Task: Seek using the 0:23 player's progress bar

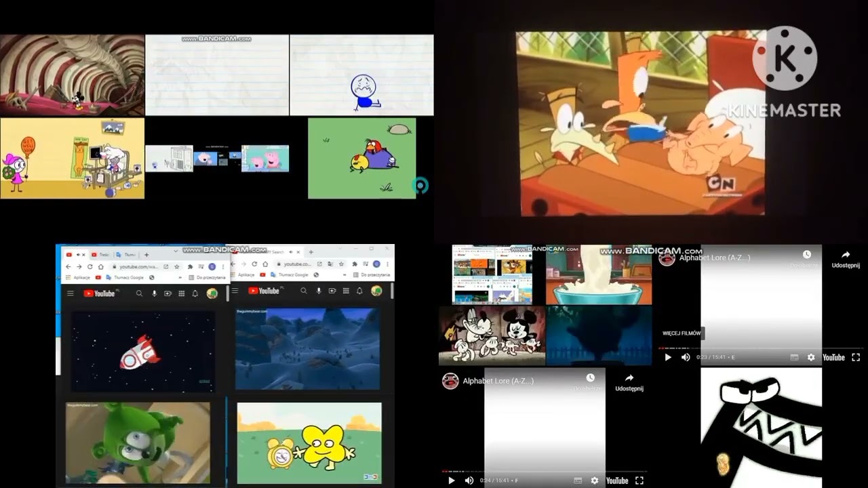Action: click(761, 348)
